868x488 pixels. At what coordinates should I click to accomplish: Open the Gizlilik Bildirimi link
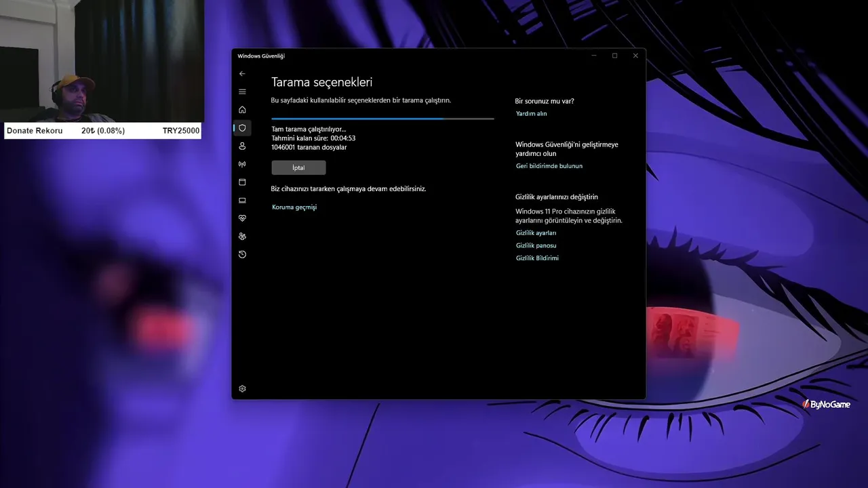(x=537, y=258)
